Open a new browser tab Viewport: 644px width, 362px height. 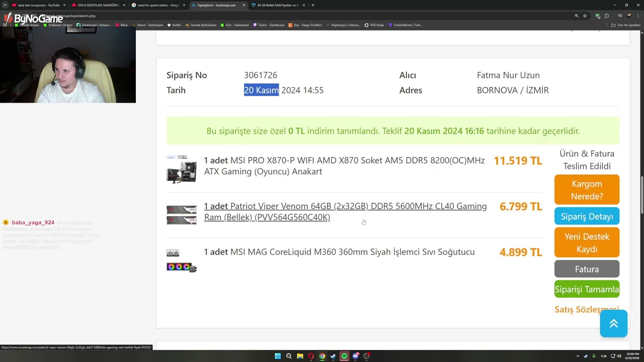pos(313,5)
